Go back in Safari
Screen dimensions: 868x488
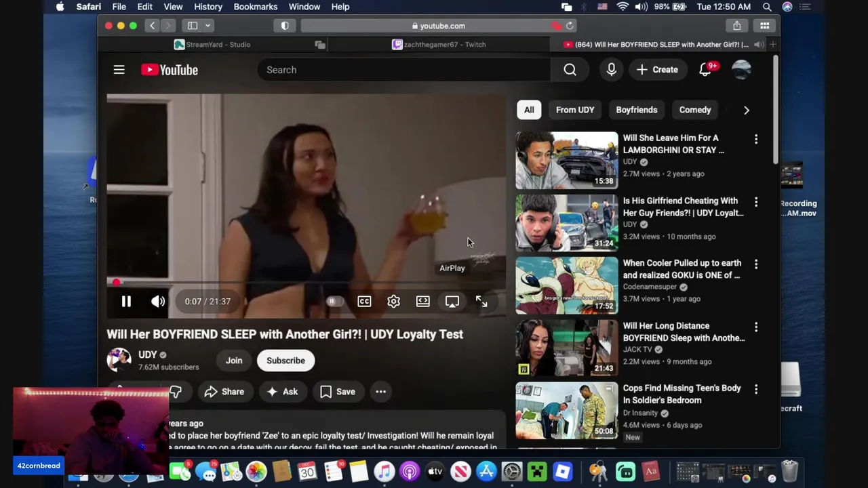153,26
